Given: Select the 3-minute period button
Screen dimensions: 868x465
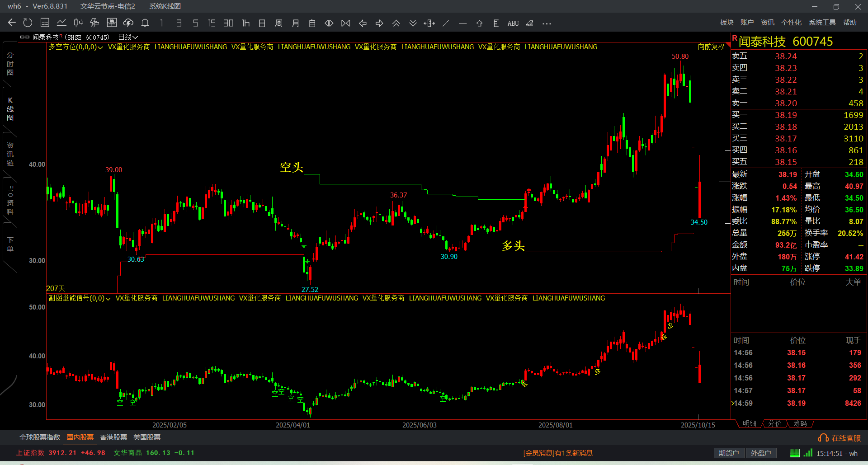Looking at the screenshot, I should (179, 23).
